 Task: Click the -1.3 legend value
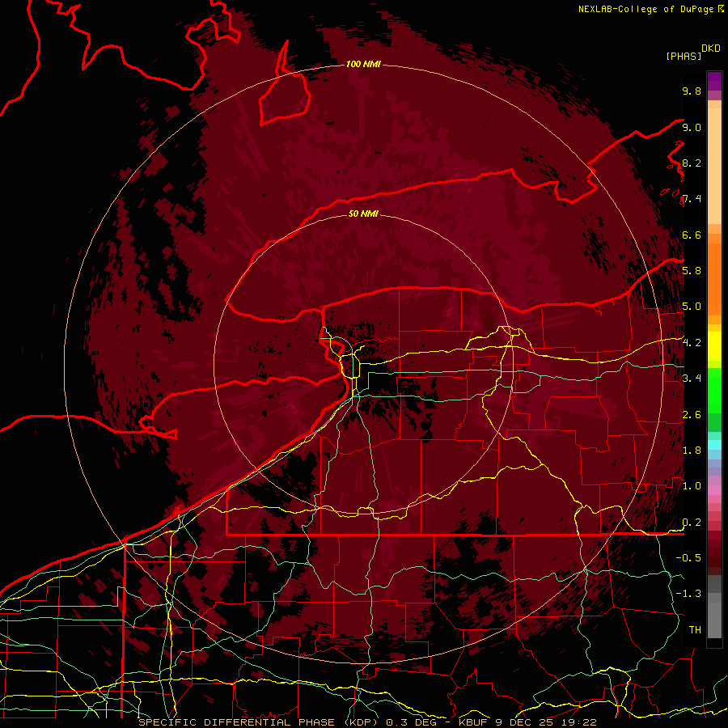(x=688, y=594)
